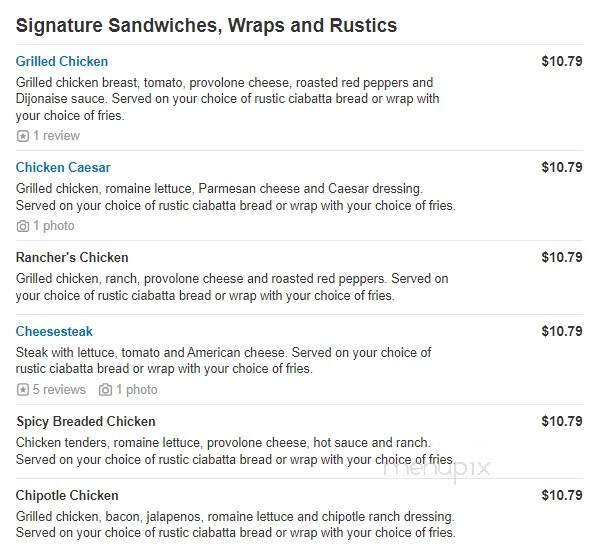
Task: Open the Cheesesteak item link
Action: (x=54, y=332)
